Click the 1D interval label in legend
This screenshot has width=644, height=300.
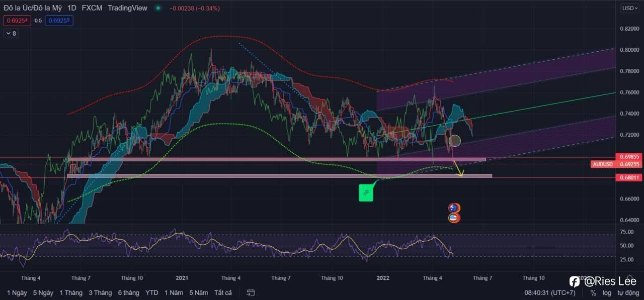(72, 8)
